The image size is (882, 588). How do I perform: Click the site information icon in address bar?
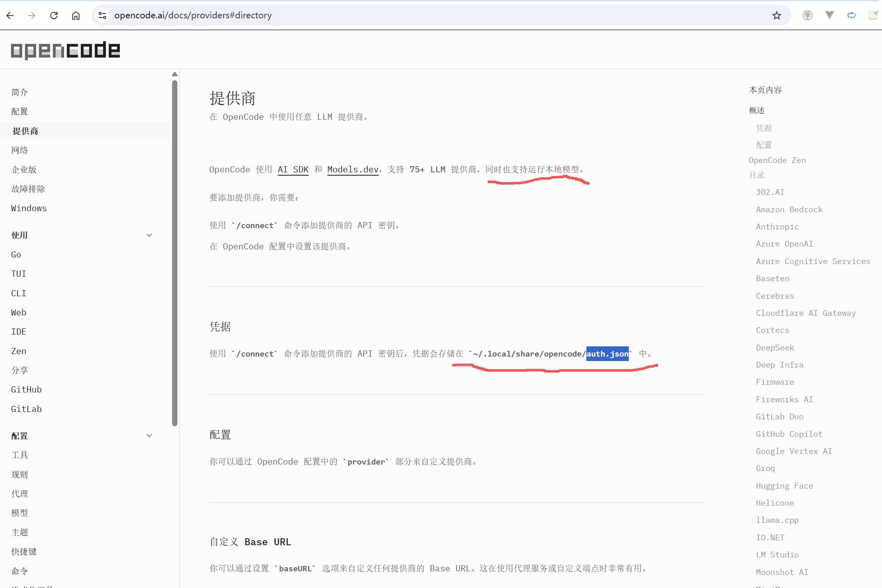pos(102,15)
